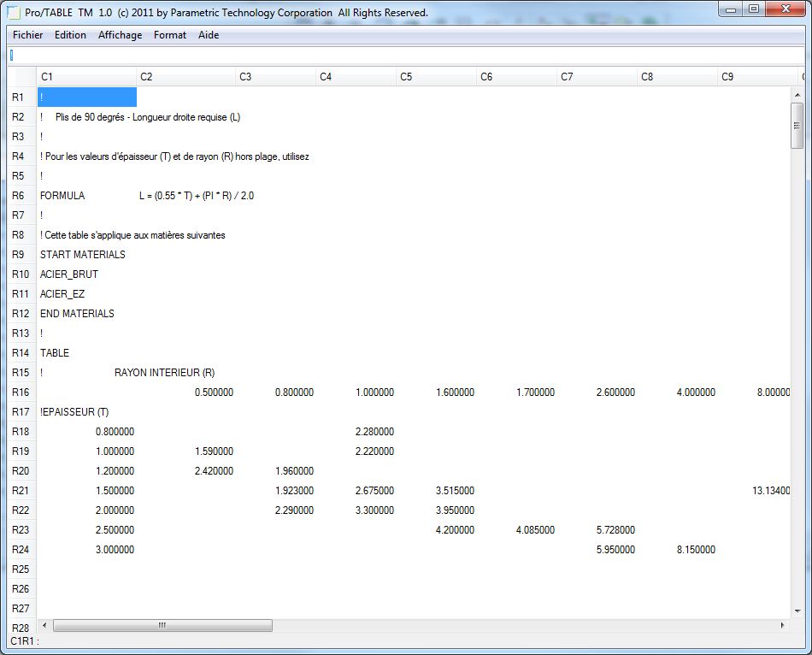Click the Pro/TABLE title bar icon

pyautogui.click(x=14, y=13)
